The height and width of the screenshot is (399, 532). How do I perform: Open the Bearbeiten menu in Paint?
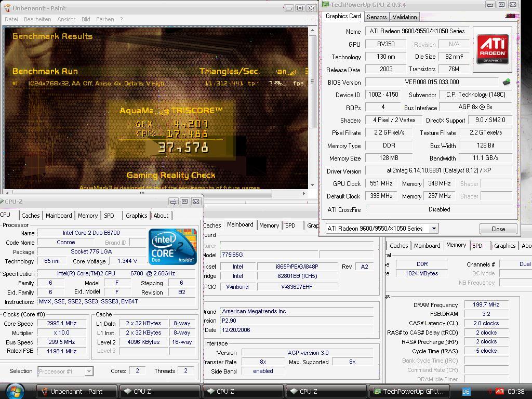(37, 19)
